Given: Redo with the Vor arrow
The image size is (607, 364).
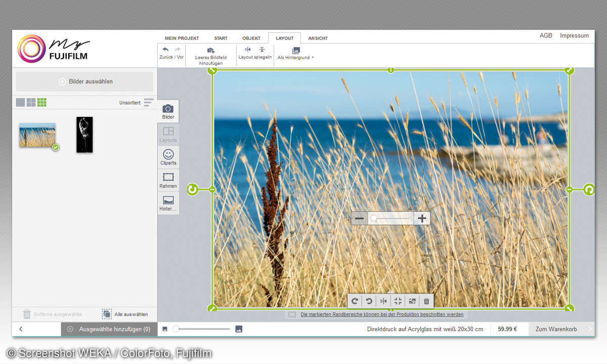Looking at the screenshot, I should [x=178, y=50].
